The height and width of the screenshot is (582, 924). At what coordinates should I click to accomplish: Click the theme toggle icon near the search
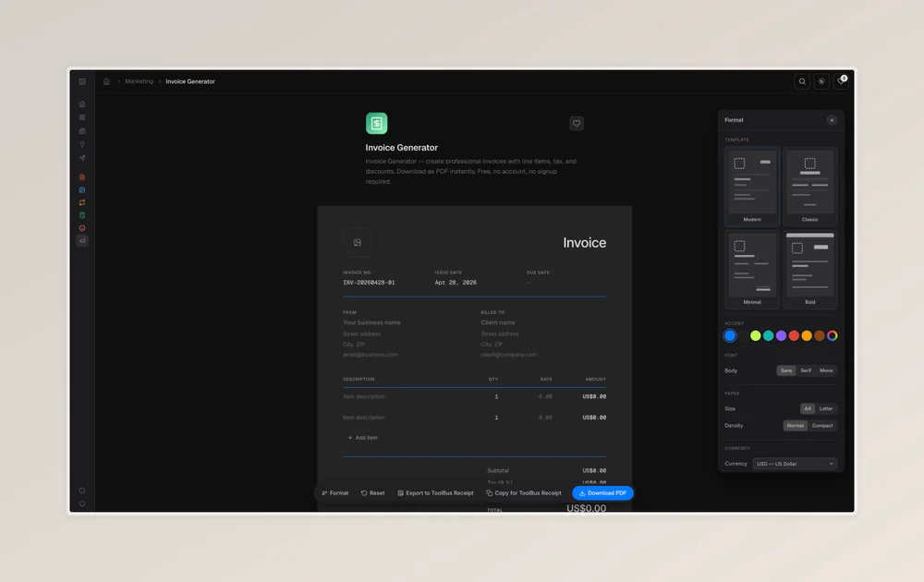(821, 81)
